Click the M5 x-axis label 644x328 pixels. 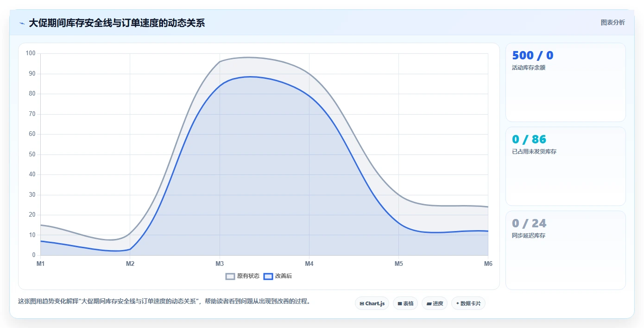(398, 264)
